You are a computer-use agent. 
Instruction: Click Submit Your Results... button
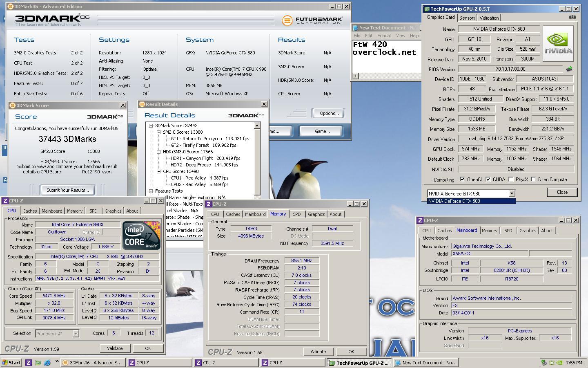[x=67, y=190]
